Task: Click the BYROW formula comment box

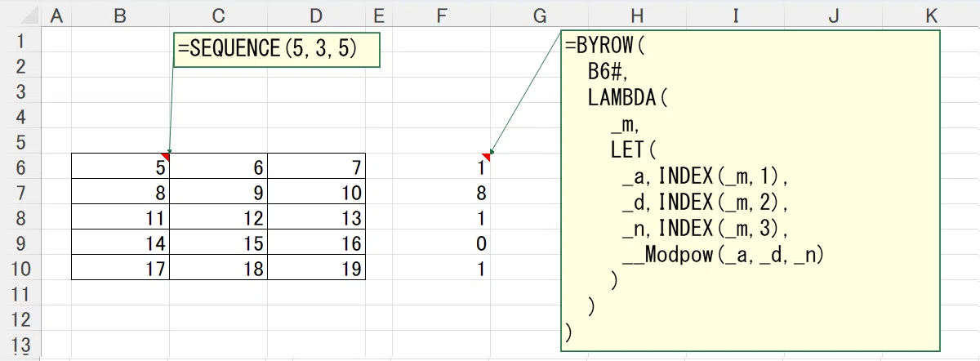Action: 751,190
